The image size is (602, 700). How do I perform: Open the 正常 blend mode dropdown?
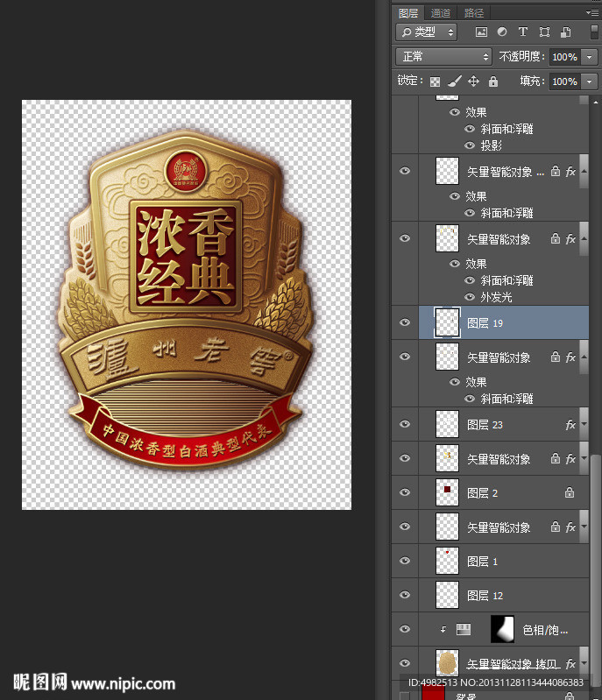(443, 57)
